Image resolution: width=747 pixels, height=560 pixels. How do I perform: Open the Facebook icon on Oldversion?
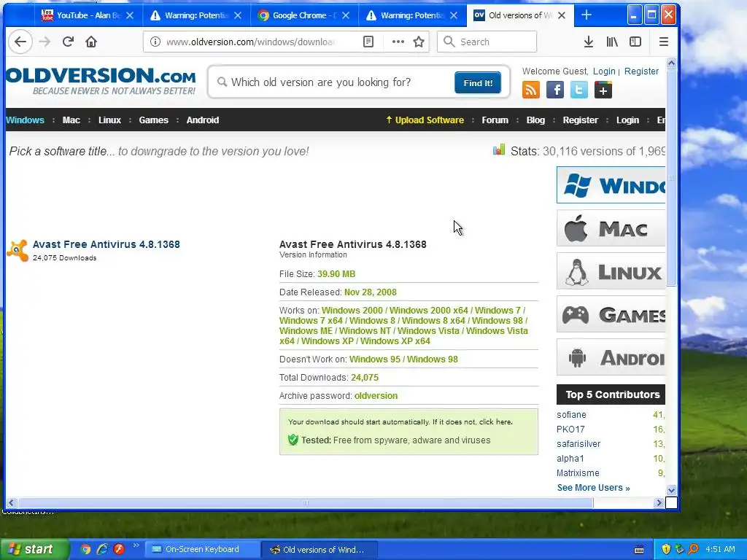coord(555,90)
